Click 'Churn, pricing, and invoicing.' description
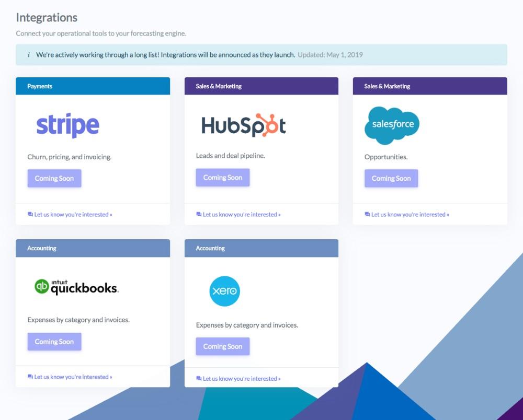Viewport: 523px width, 420px height. 70,157
